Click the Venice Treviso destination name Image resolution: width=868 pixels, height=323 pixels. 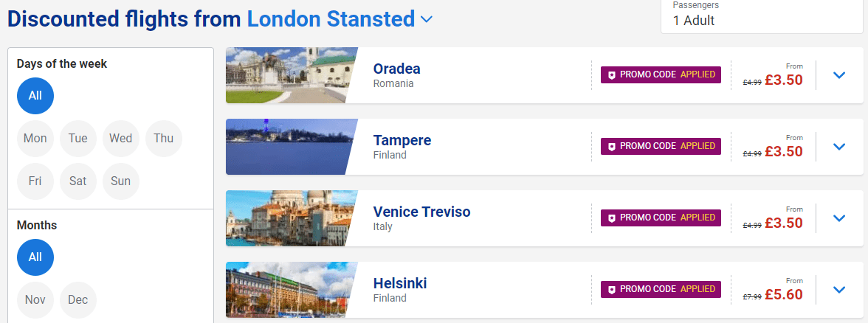click(x=422, y=212)
